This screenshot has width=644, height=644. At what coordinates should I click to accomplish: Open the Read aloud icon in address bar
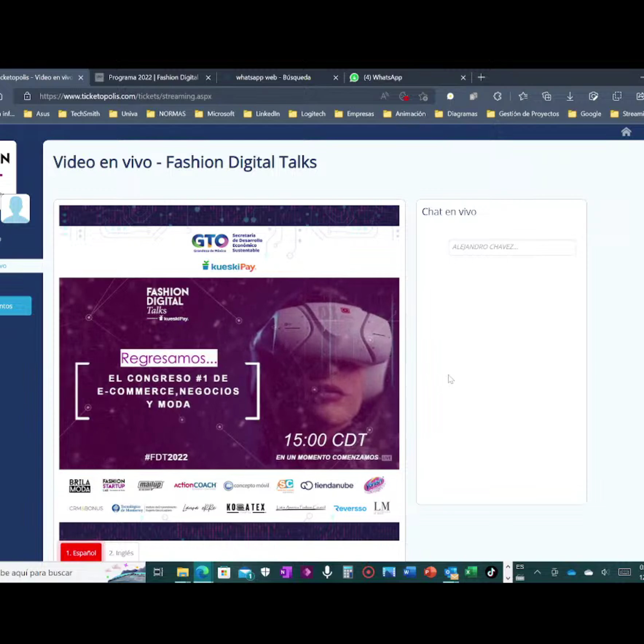click(x=385, y=96)
